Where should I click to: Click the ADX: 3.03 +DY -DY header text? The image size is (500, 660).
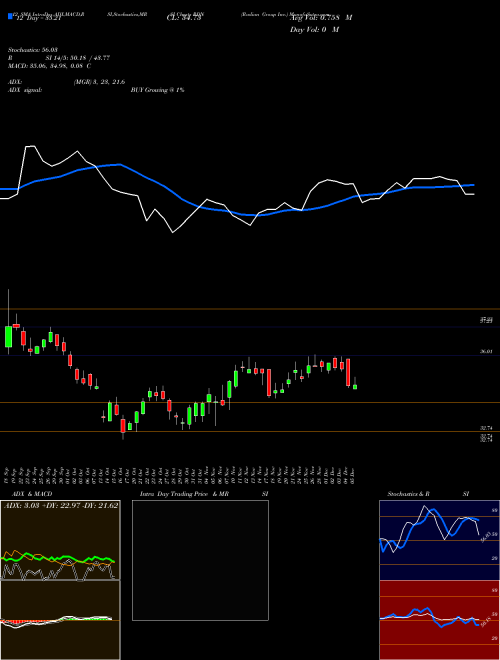(61, 505)
